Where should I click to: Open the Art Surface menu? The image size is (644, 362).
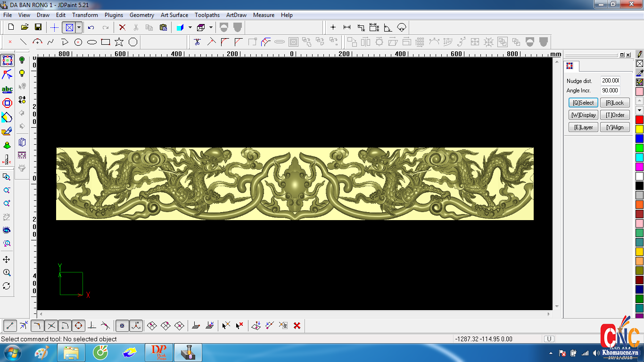[174, 15]
